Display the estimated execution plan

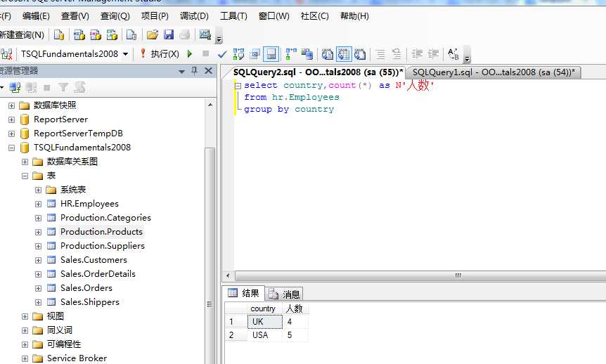[x=238, y=54]
